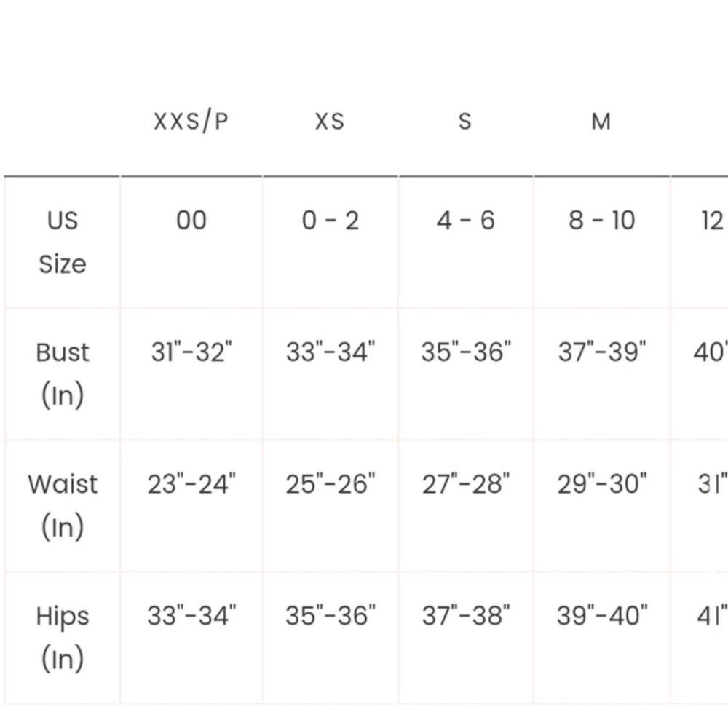
Task: Click the 35"-36" bust measurement cell
Action: point(466,352)
